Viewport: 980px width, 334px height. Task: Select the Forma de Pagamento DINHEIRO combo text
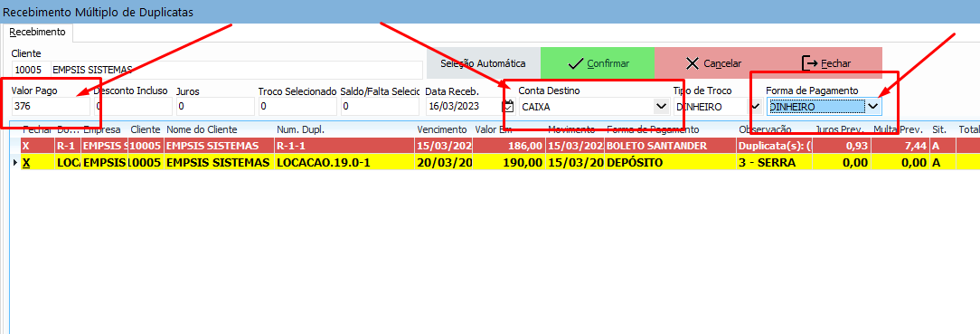click(x=816, y=107)
